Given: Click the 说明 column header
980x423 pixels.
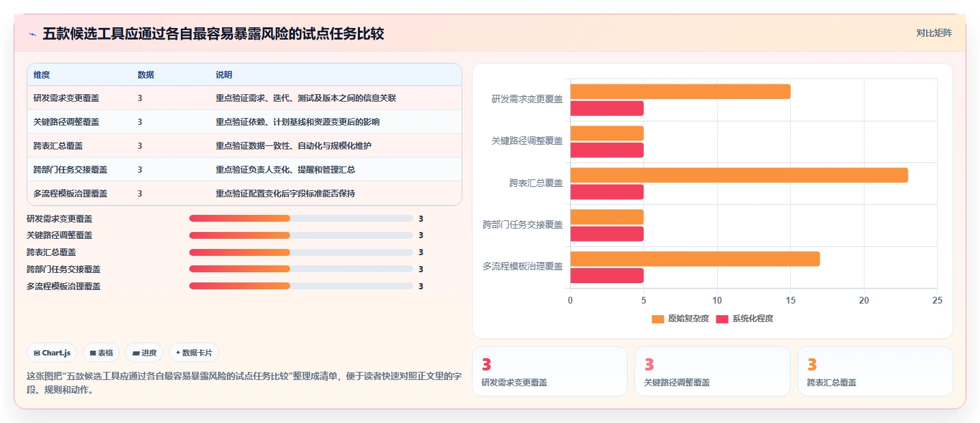Looking at the screenshot, I should coord(224,74).
